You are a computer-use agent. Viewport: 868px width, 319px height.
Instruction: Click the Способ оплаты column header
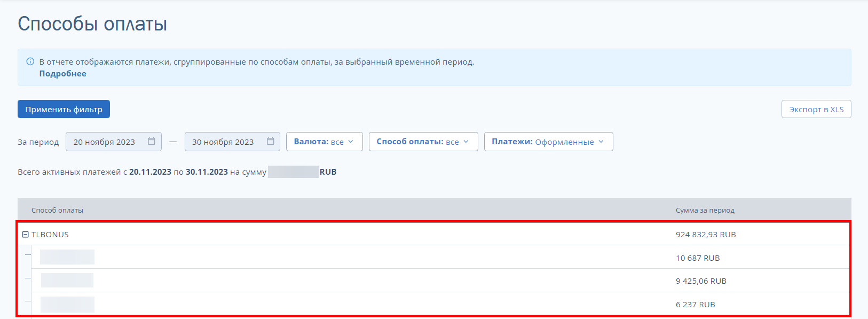(x=57, y=211)
